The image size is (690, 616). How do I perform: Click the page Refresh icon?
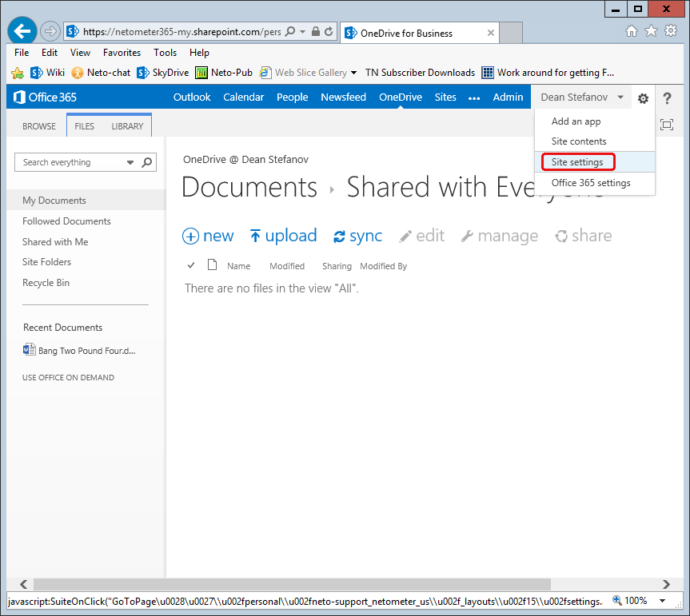click(x=329, y=32)
